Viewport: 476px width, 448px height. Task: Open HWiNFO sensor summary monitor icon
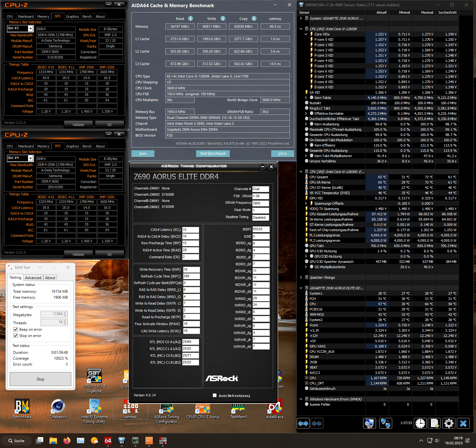click(x=370, y=423)
